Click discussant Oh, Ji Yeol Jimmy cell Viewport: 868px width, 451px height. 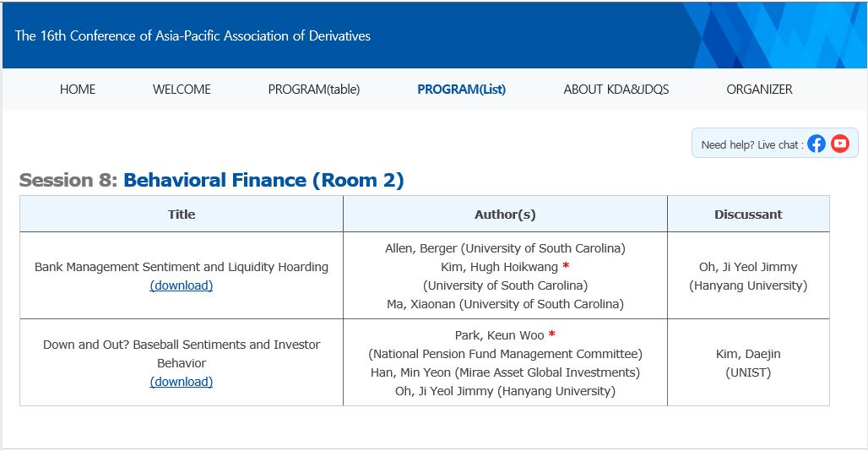(x=748, y=275)
